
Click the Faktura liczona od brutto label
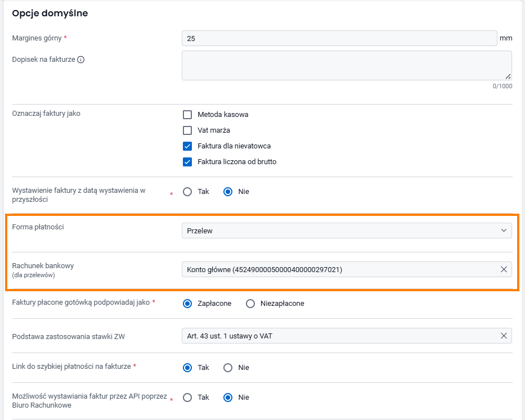[237, 161]
